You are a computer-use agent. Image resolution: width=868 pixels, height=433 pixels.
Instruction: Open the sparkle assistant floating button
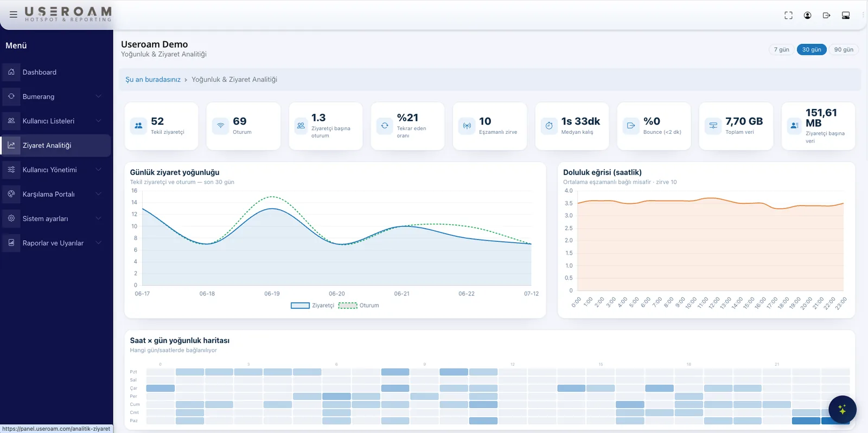[x=842, y=410]
